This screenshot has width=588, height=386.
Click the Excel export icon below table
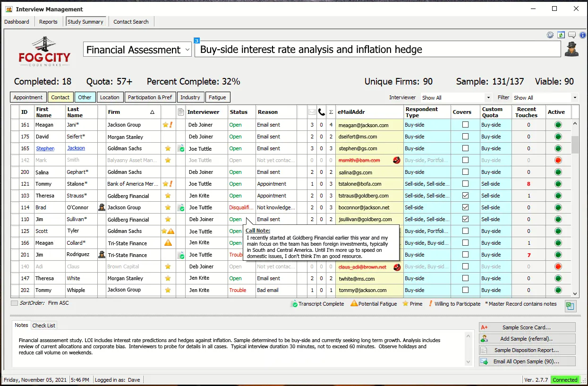(570, 306)
